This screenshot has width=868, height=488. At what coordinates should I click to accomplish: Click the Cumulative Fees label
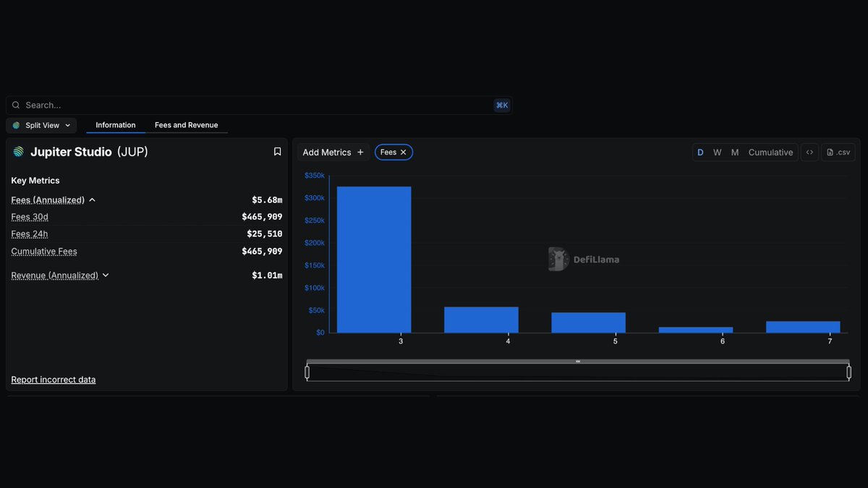(44, 252)
